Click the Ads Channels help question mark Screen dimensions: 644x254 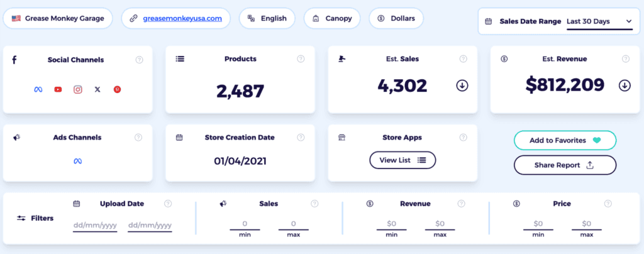click(x=138, y=138)
